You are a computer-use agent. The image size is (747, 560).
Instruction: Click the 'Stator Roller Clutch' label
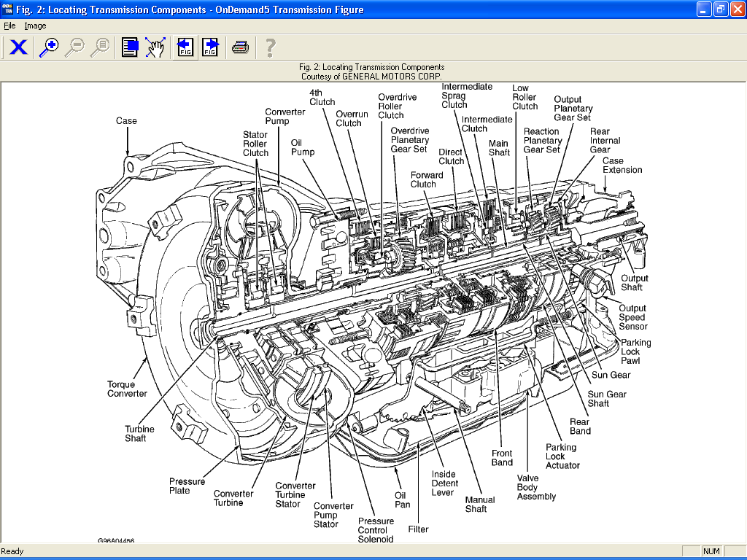point(255,144)
